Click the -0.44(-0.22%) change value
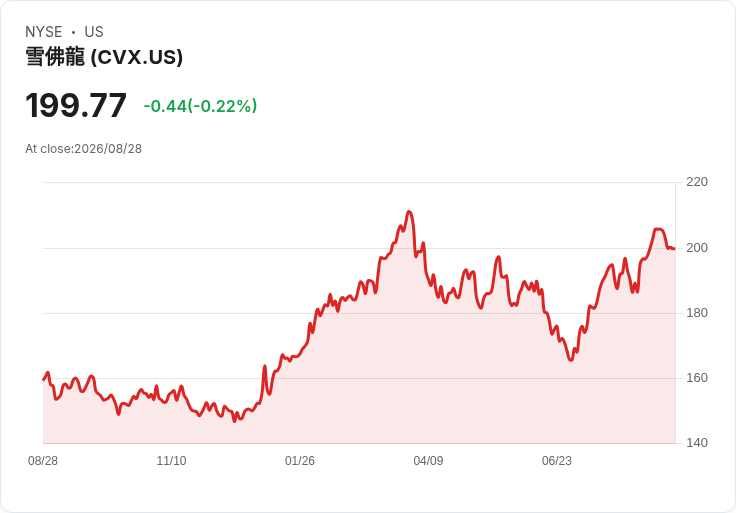The image size is (736, 513). click(200, 106)
